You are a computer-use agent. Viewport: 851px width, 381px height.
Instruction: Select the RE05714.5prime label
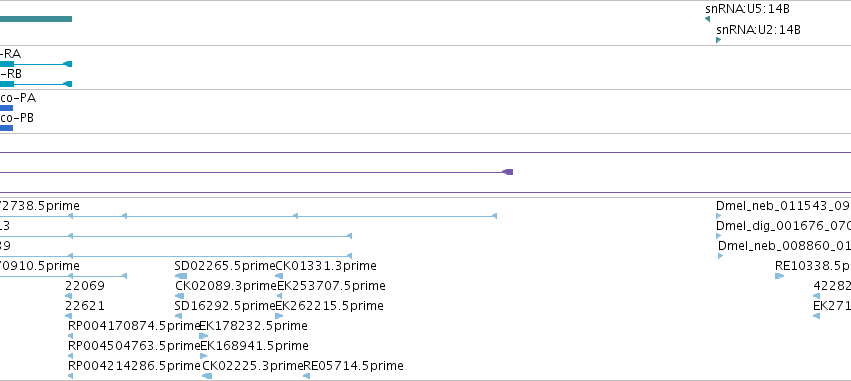point(353,366)
